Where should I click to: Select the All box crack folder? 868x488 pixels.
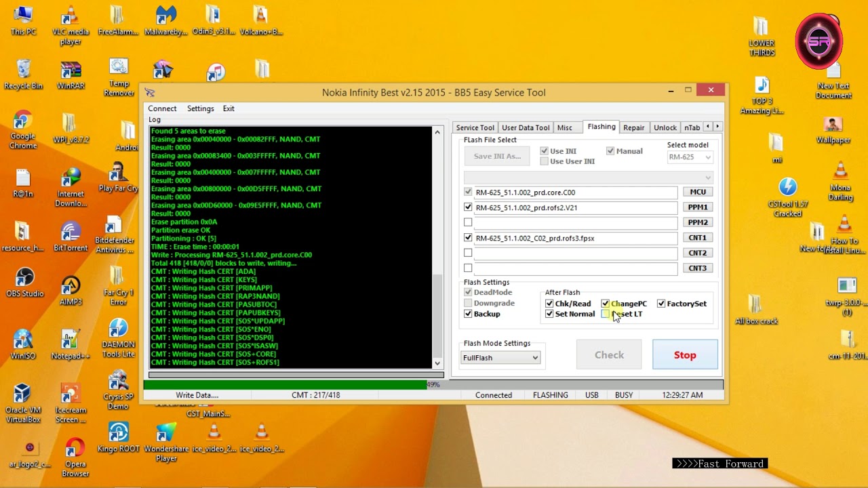pos(756,309)
